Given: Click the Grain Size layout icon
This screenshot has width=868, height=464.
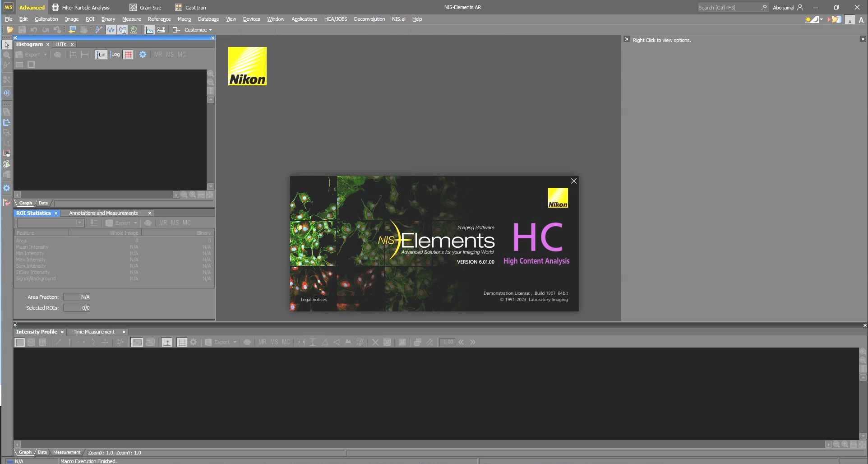Looking at the screenshot, I should point(133,7).
